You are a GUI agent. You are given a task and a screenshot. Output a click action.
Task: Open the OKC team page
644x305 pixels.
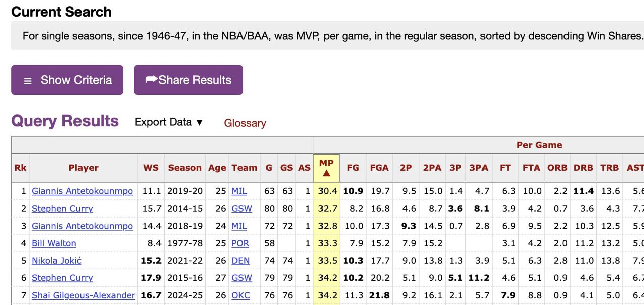click(241, 295)
